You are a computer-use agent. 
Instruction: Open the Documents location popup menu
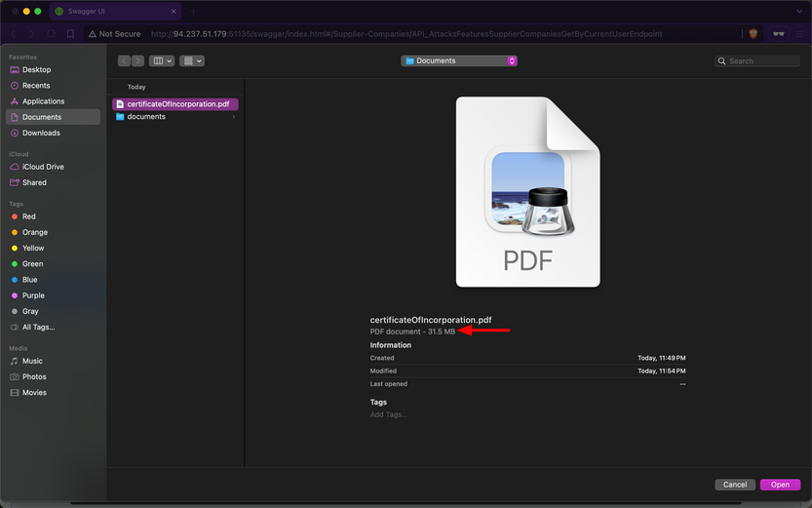[458, 60]
